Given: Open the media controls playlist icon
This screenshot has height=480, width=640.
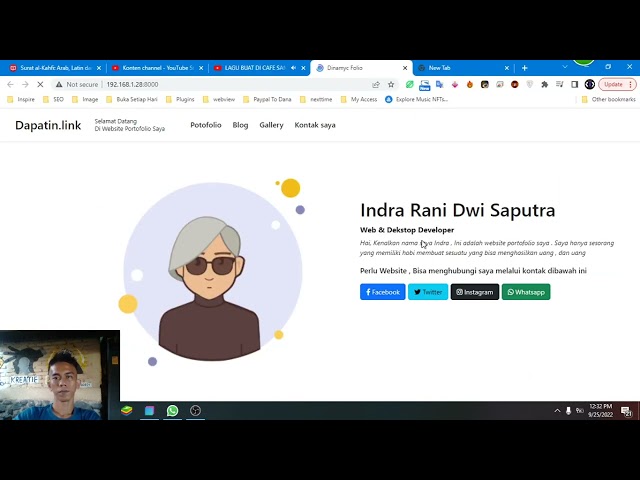Looking at the screenshot, I should click(560, 84).
